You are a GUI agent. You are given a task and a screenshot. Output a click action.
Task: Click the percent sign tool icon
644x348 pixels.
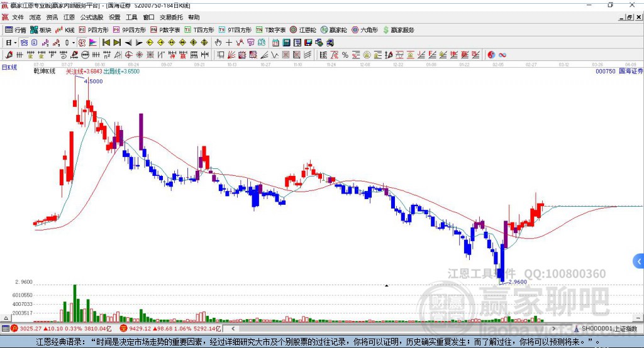345,55
